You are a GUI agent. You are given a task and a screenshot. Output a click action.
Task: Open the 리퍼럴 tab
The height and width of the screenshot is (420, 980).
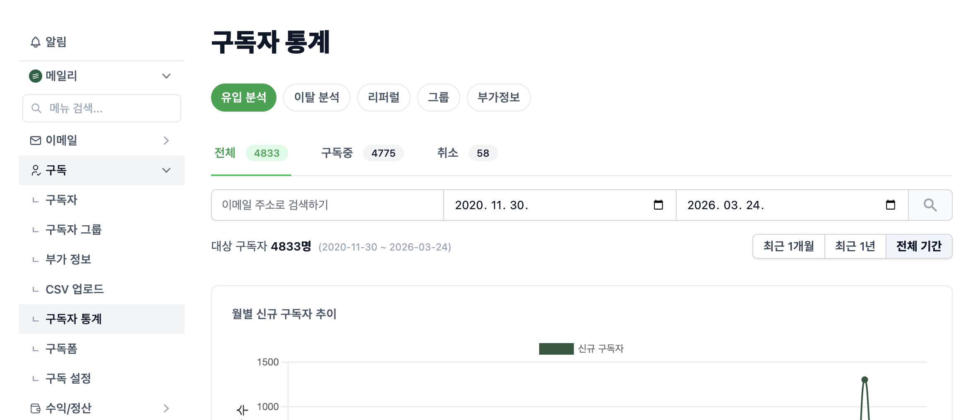(384, 98)
